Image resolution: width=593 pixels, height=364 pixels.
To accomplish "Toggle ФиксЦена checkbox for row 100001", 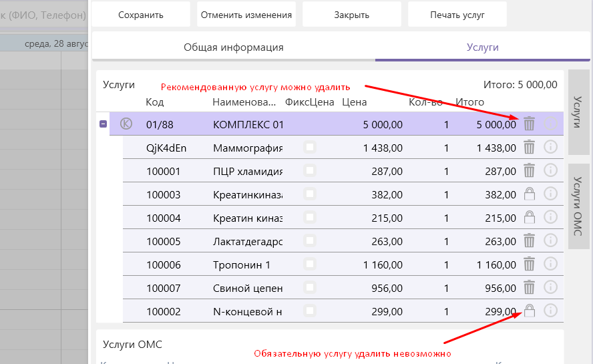I will (310, 171).
